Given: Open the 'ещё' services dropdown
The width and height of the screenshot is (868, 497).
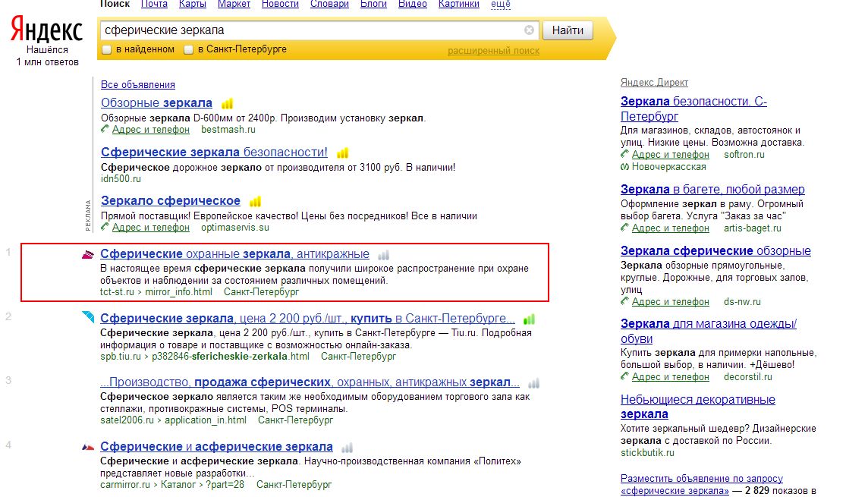Looking at the screenshot, I should pos(501,4).
